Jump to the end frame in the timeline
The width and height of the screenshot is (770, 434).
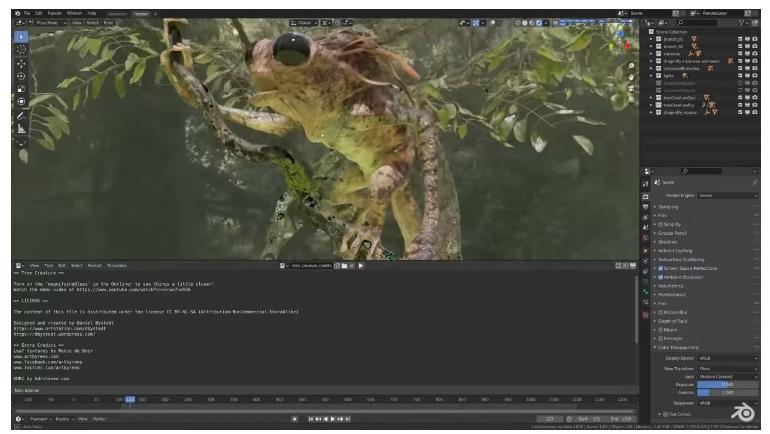click(x=348, y=419)
